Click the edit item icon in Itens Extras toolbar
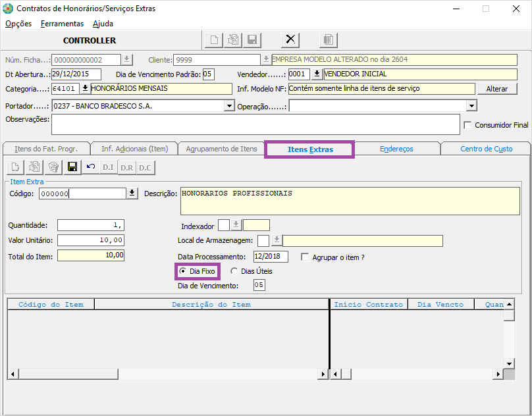The height and width of the screenshot is (416, 532). 34,167
